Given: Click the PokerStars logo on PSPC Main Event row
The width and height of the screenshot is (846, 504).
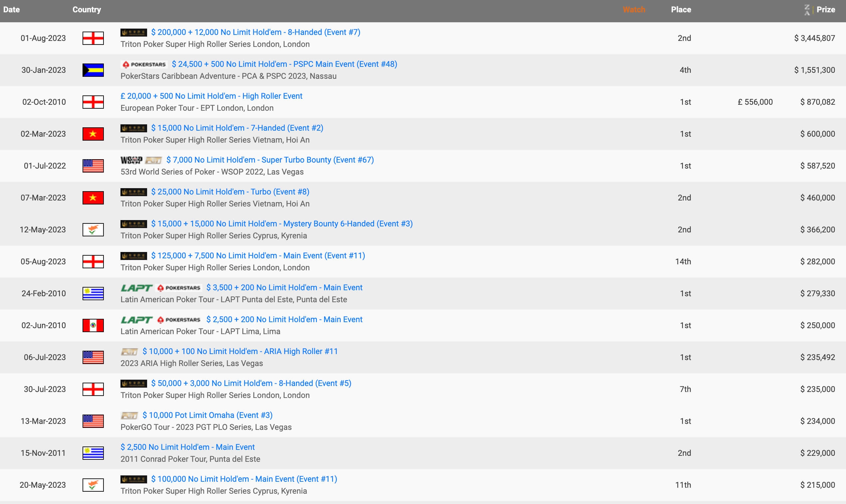Looking at the screenshot, I should [x=144, y=64].
